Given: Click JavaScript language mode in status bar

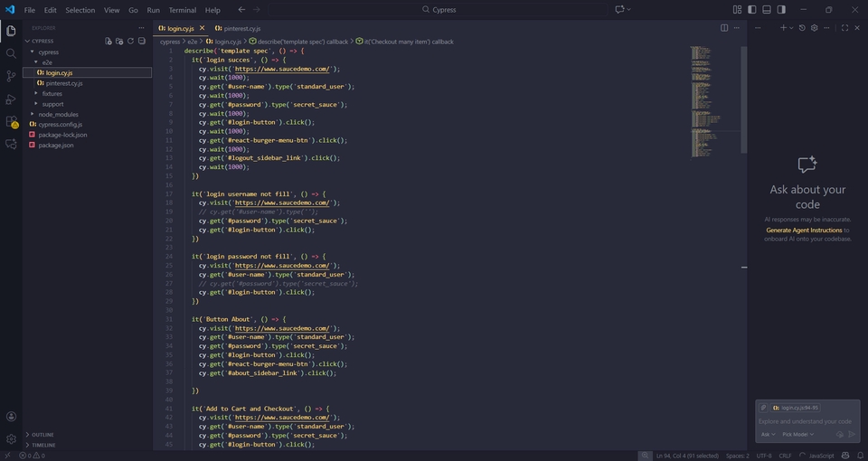Looking at the screenshot, I should 821,456.
